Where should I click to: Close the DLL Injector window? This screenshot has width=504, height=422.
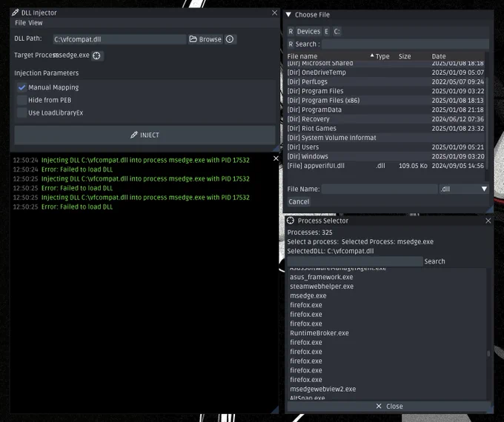[274, 13]
